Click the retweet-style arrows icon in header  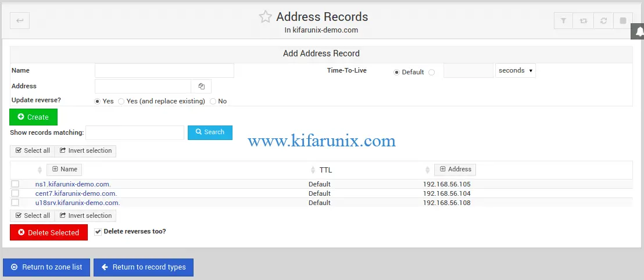pyautogui.click(x=583, y=21)
